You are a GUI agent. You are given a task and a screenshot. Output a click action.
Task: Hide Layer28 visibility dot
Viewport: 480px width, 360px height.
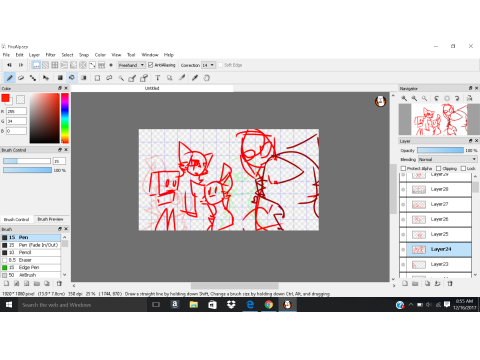403,189
